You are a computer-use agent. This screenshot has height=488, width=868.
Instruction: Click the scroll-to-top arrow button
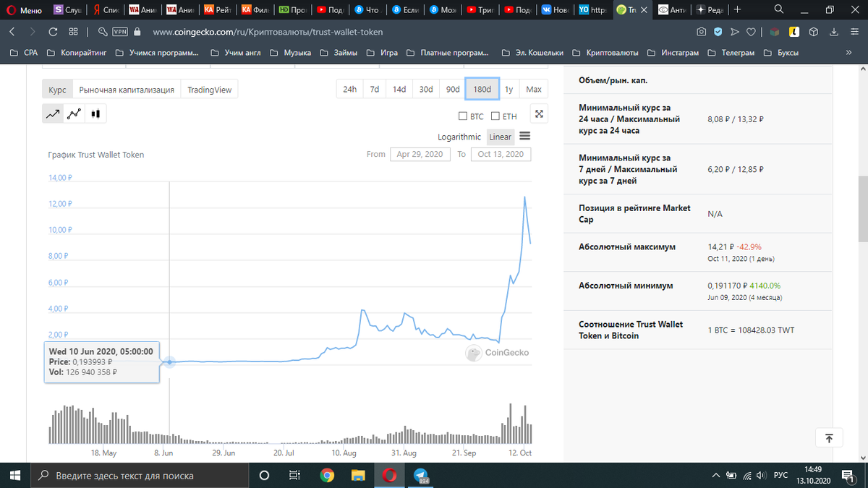[829, 437]
